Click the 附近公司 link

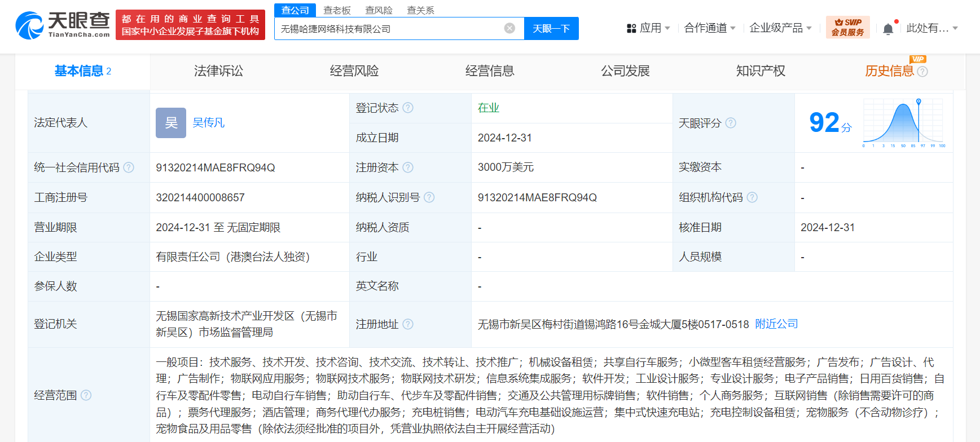click(776, 324)
